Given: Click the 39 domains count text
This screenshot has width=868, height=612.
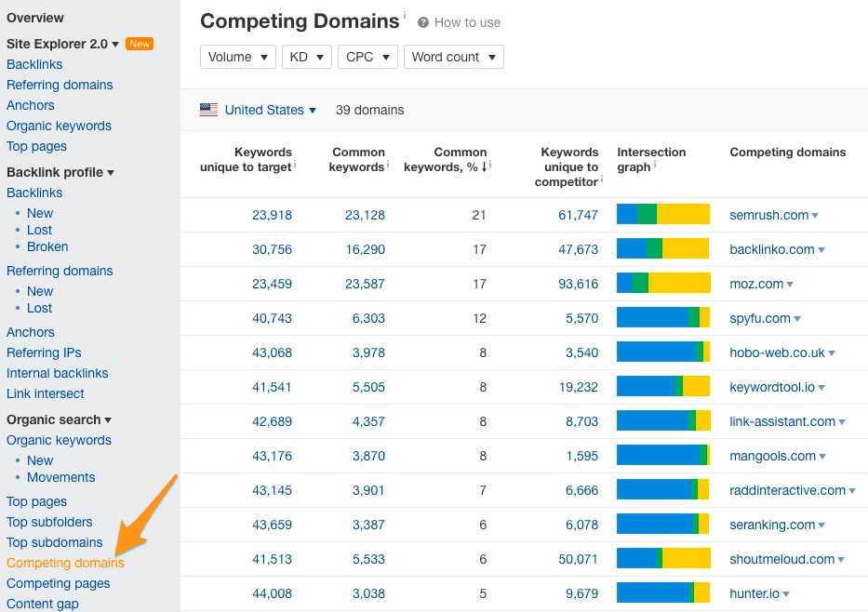Looking at the screenshot, I should coord(369,110).
